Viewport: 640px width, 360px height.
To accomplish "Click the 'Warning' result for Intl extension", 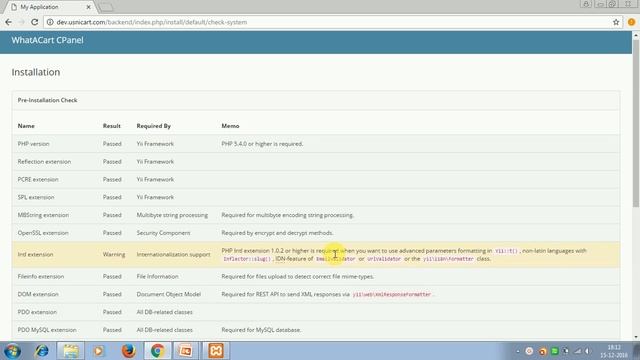I will (114, 254).
